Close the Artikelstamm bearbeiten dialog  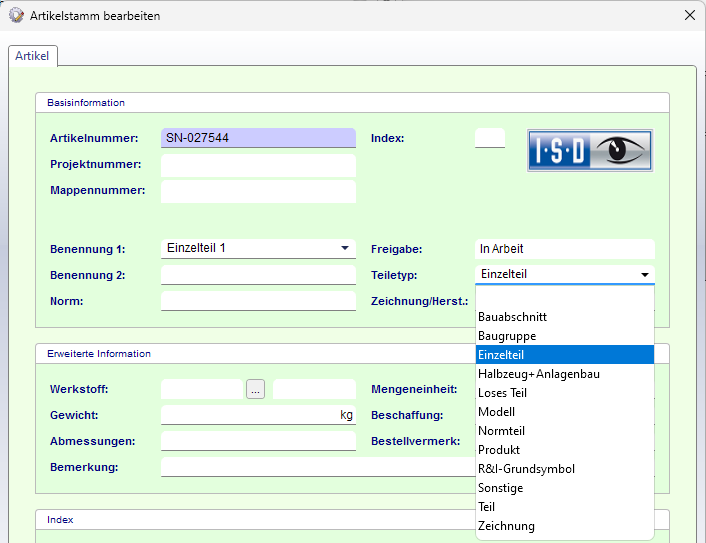689,16
